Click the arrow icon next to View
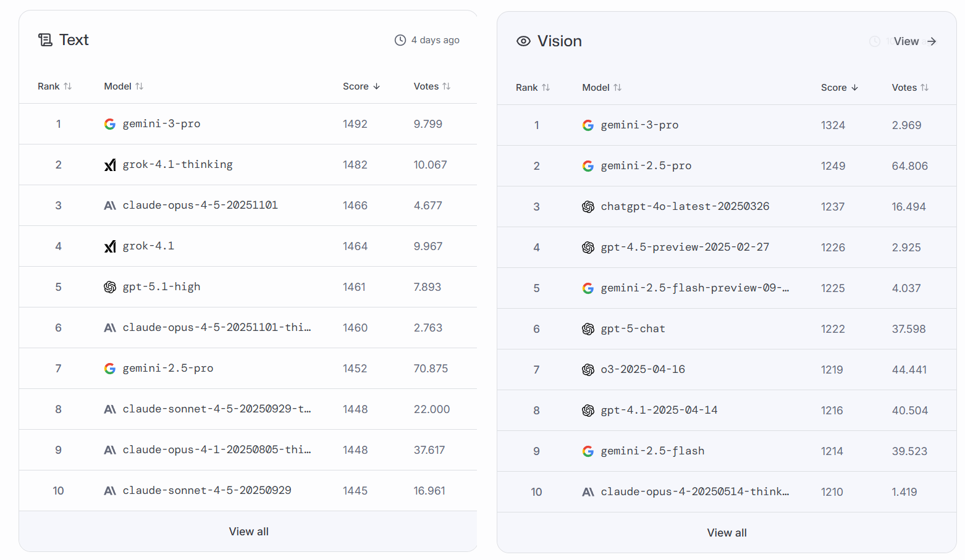 point(932,41)
